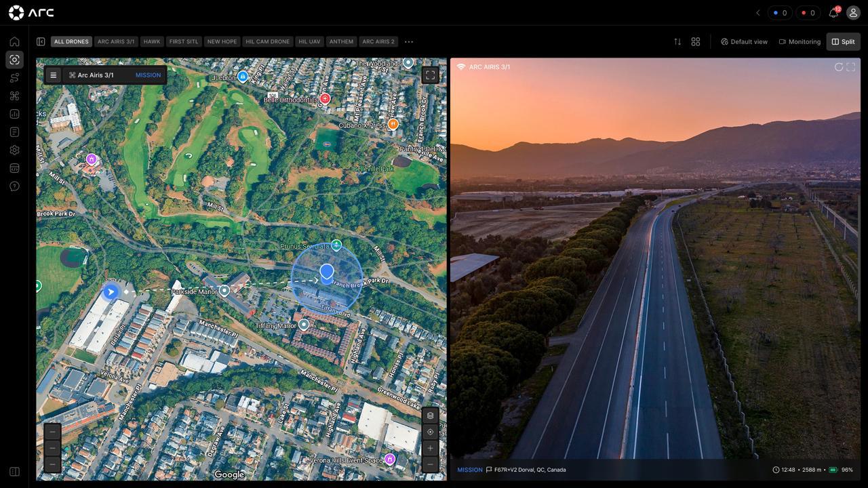Viewport: 868px width, 488px height.
Task: Open the drone fleet sidebar icon
Action: (14, 96)
